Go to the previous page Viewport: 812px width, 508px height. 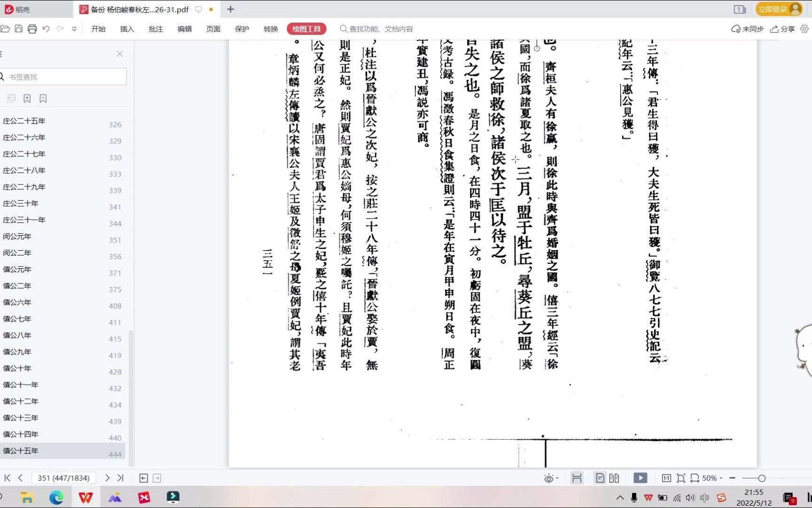point(20,478)
